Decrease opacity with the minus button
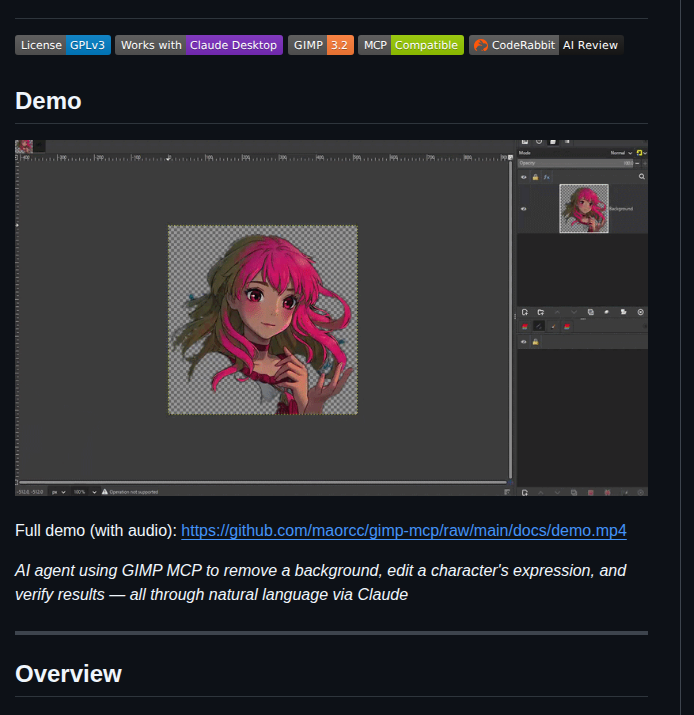 pyautogui.click(x=637, y=163)
